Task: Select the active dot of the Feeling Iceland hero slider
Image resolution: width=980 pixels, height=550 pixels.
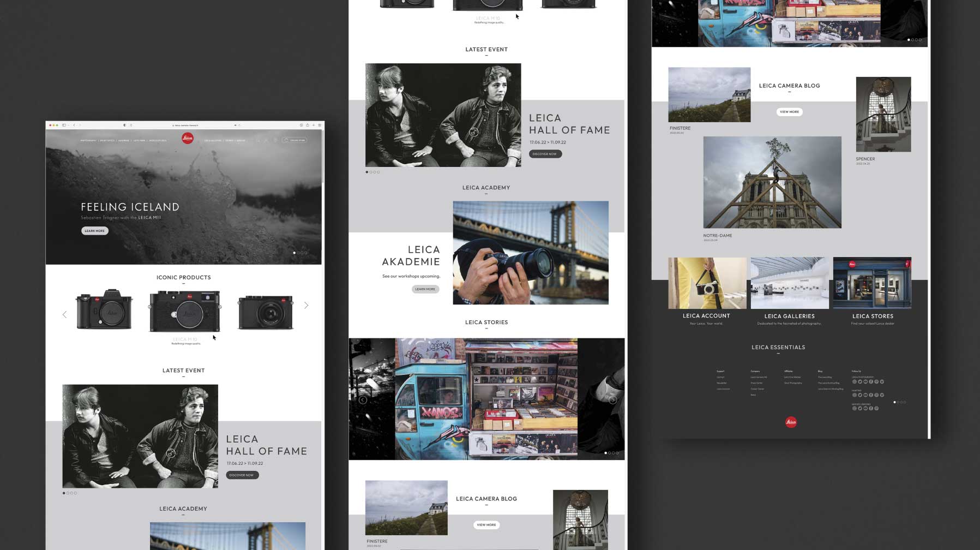Action: point(294,253)
